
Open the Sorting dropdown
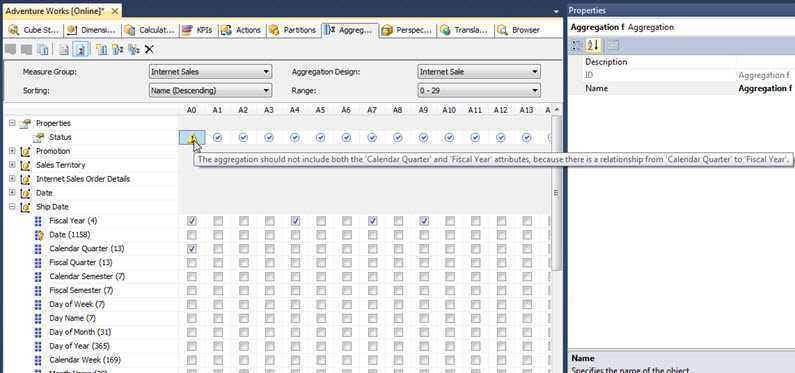point(266,91)
